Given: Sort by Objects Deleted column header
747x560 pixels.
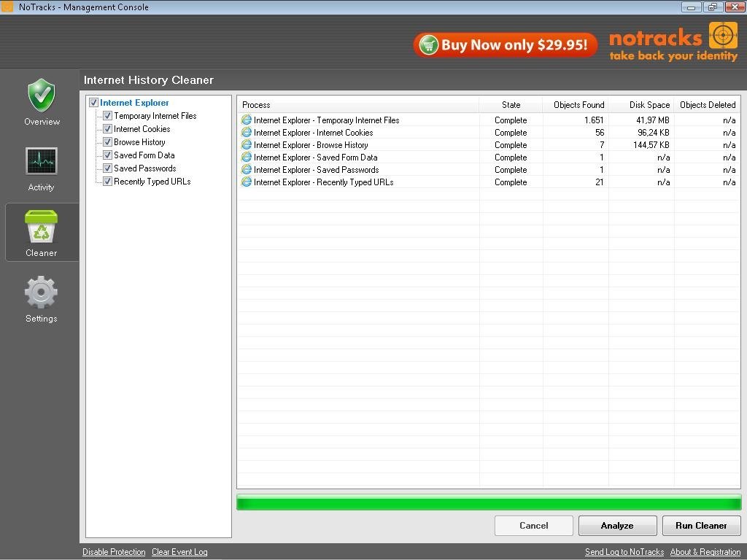Looking at the screenshot, I should point(707,105).
